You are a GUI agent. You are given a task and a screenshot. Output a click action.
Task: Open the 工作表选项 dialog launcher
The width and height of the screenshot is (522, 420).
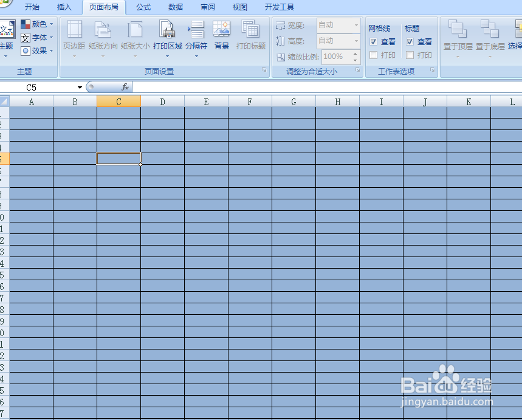click(x=433, y=70)
